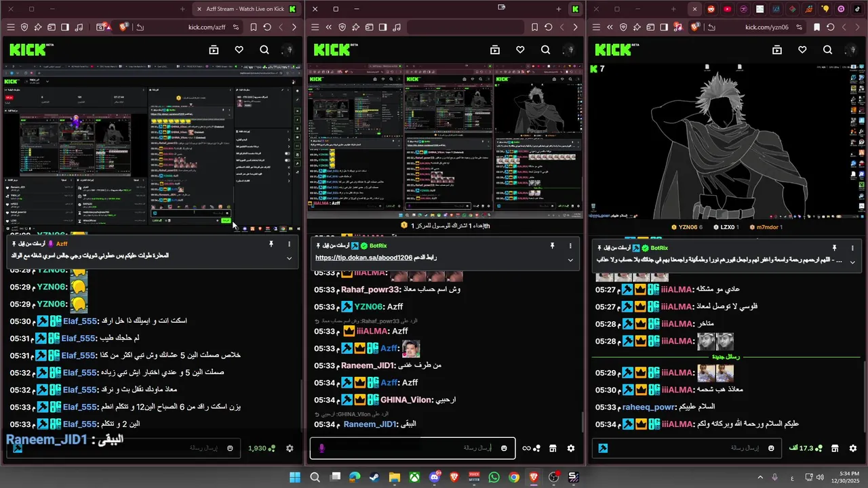Viewport: 868px width, 488px height.
Task: Open the profile avatar in the yzn06 window
Action: click(852, 50)
